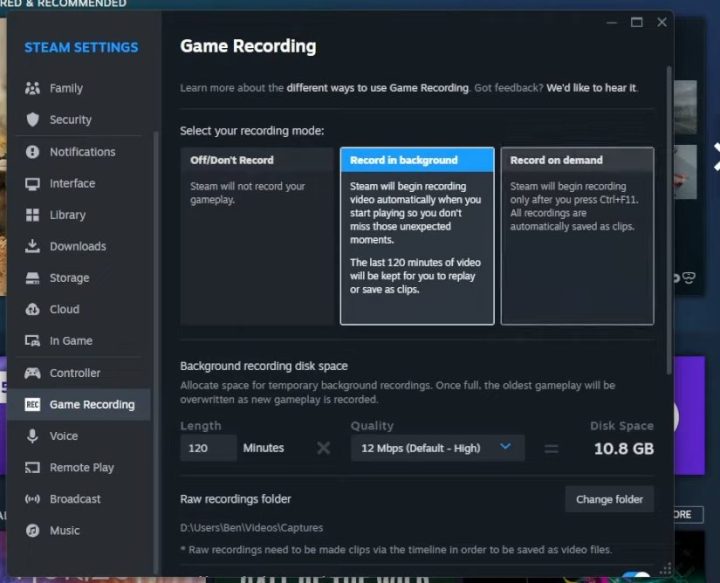Screen dimensions: 720x583
Task: Click the Voice microphone icon
Action: tap(32, 436)
